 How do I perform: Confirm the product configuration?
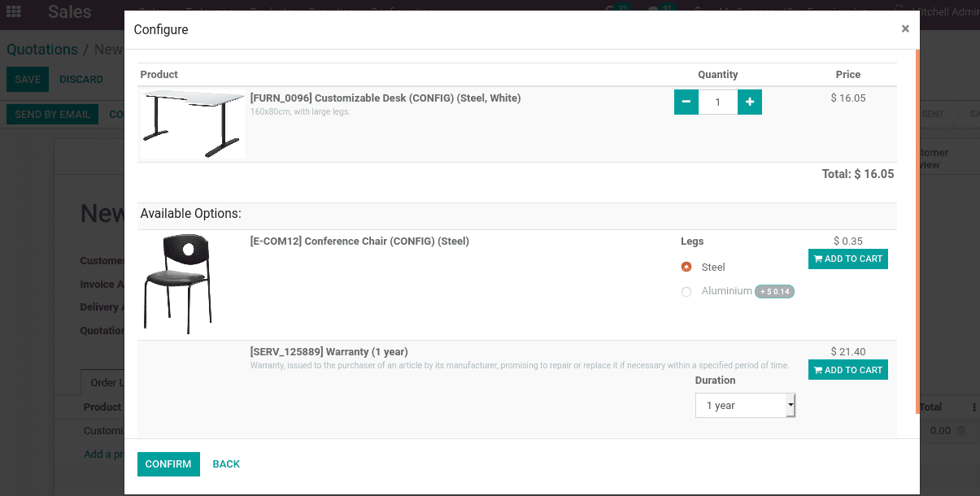[168, 464]
